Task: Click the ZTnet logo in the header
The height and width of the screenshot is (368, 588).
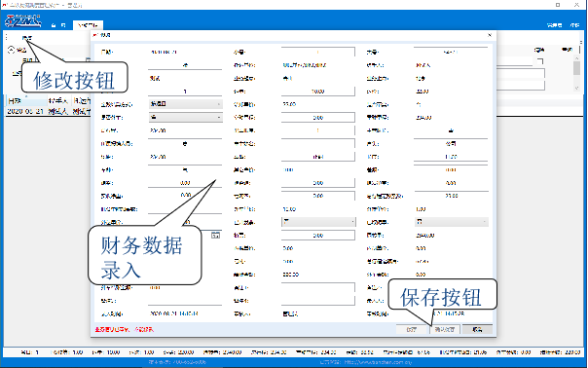Action: 22,21
